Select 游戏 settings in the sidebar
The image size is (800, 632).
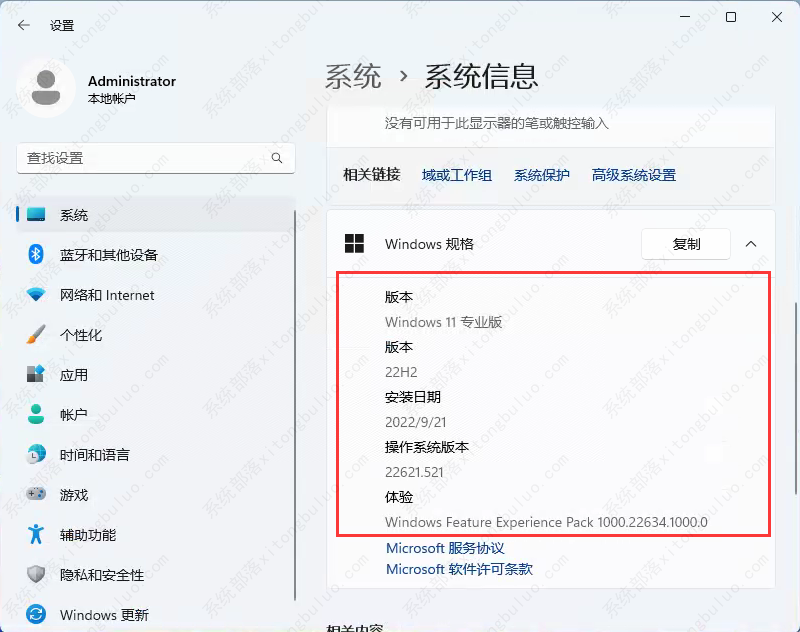coord(62,494)
